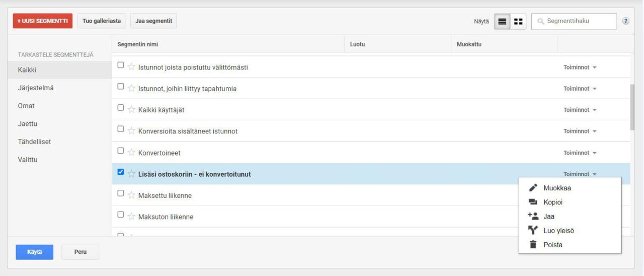Star the Konvertoineet segment
644x276 pixels.
(131, 152)
